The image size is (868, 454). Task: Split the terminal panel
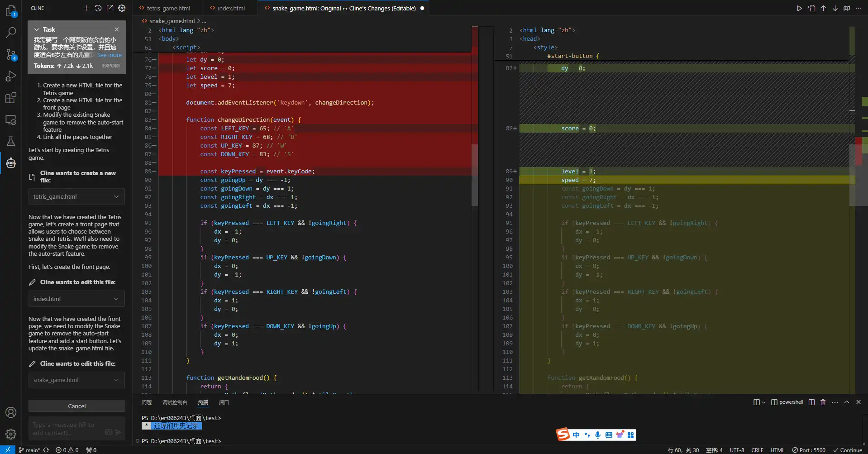point(811,402)
